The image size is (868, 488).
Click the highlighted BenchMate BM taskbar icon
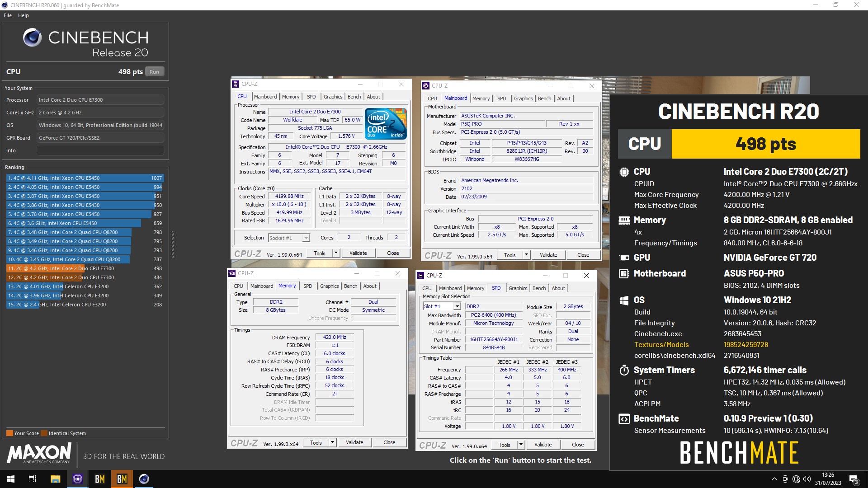122,479
